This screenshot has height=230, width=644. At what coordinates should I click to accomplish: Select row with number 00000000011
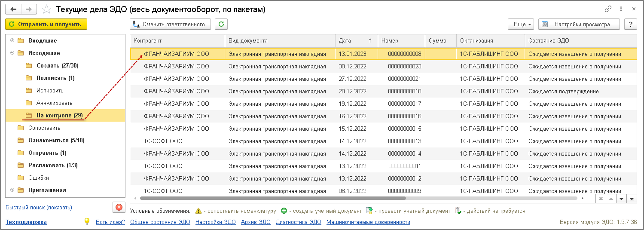[383, 166]
